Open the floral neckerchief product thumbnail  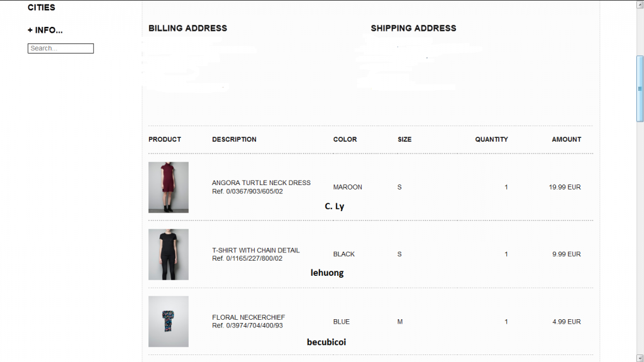click(169, 321)
